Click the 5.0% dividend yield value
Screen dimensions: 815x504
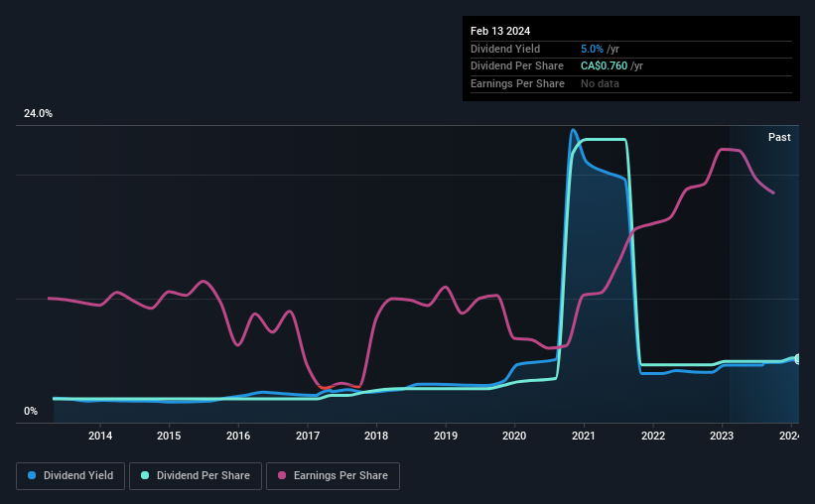[592, 49]
